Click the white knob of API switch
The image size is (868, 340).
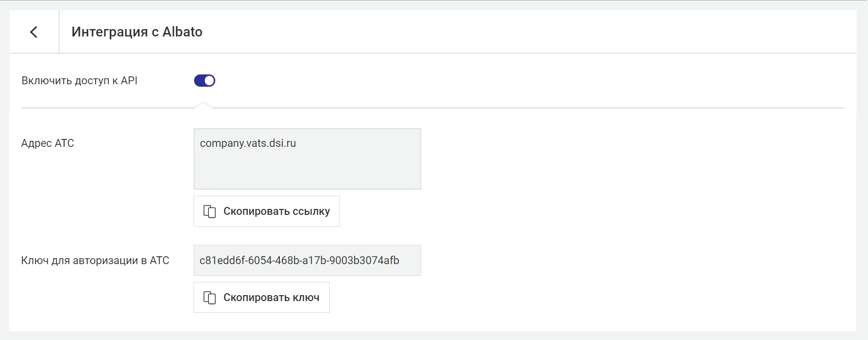pos(209,80)
